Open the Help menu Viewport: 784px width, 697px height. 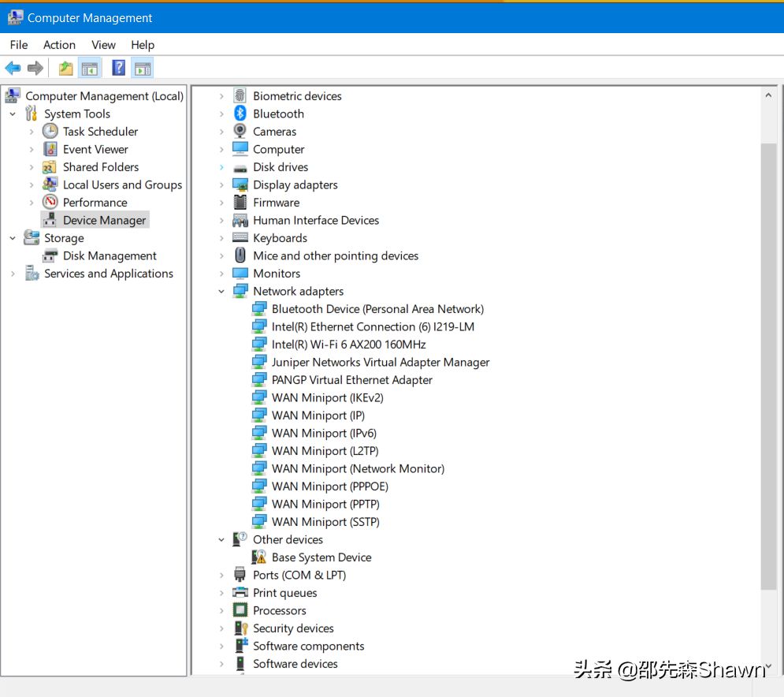(143, 45)
